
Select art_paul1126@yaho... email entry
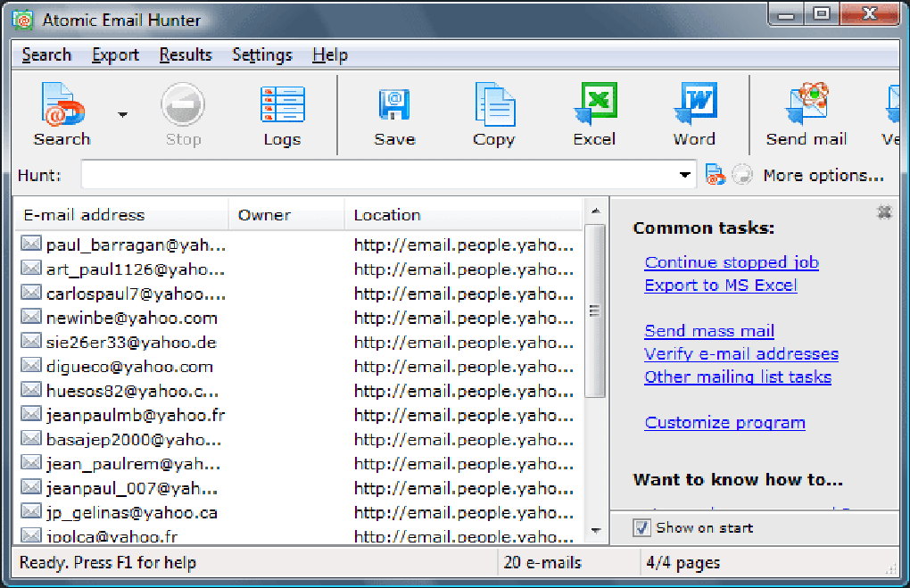point(136,269)
